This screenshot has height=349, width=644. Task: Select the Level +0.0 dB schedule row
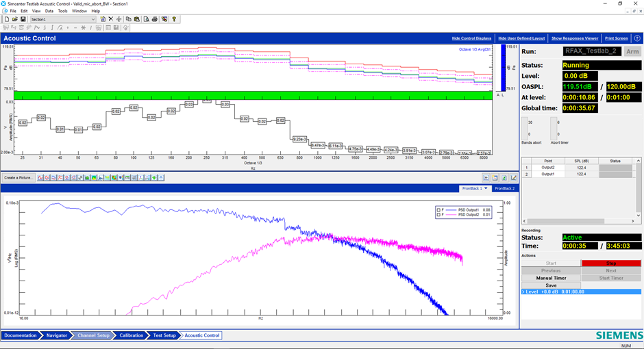581,292
